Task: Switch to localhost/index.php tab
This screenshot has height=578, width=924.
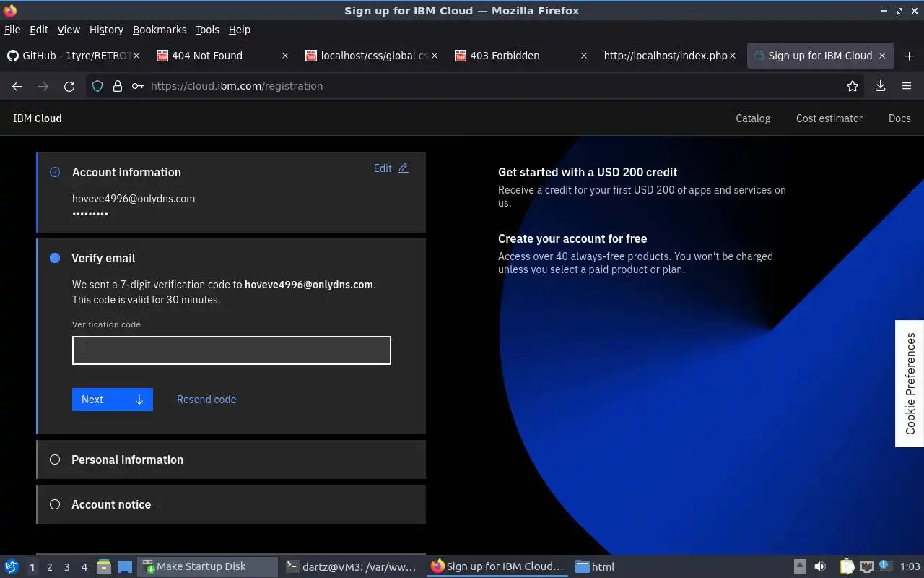Action: [x=668, y=56]
